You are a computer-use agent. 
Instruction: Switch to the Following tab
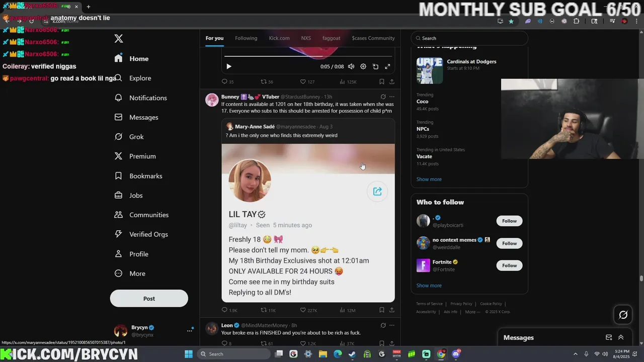click(x=246, y=38)
